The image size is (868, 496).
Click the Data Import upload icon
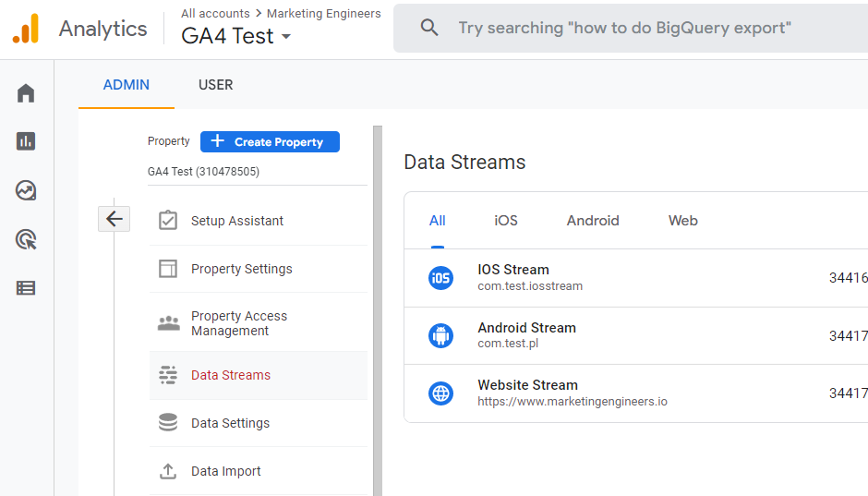[168, 471]
